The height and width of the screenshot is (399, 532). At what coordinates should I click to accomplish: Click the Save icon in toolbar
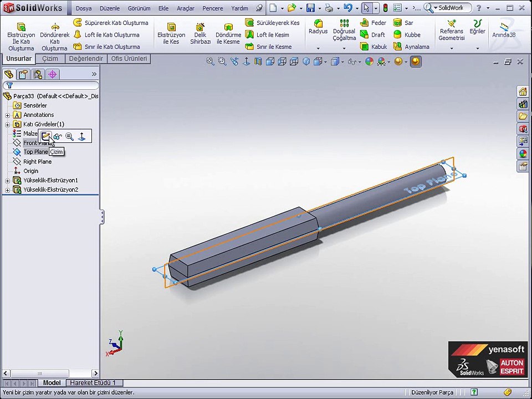tap(310, 8)
